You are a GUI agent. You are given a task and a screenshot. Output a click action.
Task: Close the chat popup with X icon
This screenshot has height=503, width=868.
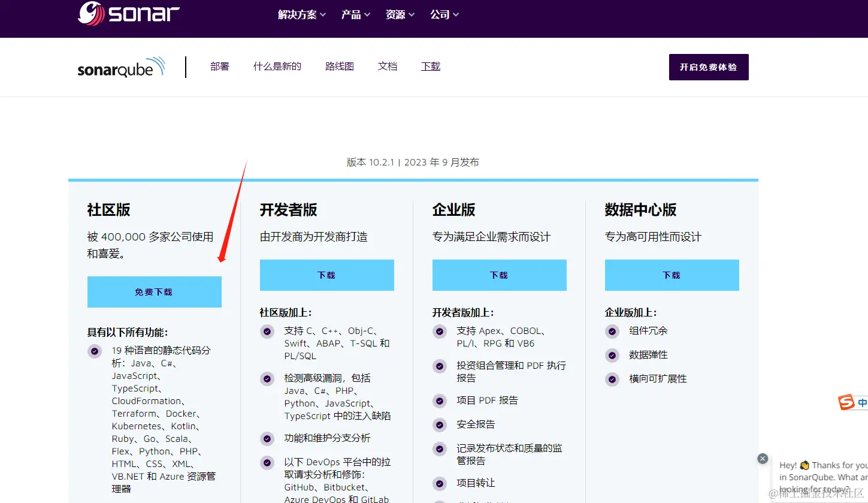pyautogui.click(x=763, y=458)
